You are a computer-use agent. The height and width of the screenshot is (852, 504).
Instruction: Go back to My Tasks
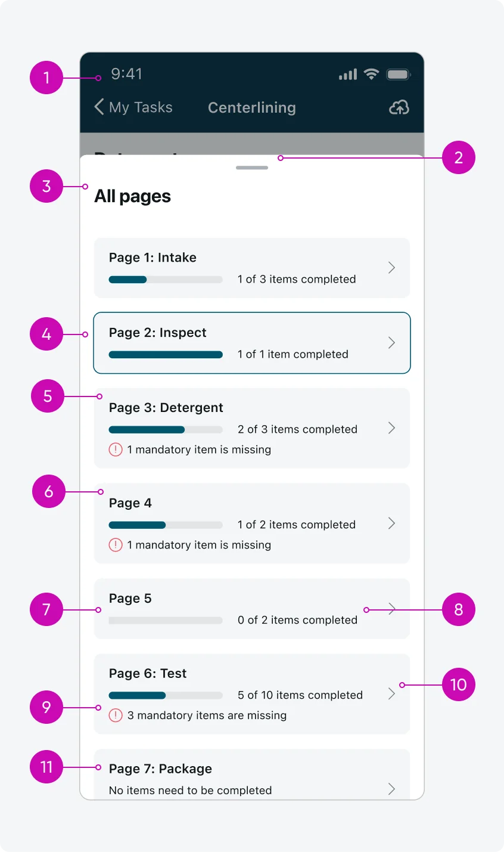[x=141, y=107]
